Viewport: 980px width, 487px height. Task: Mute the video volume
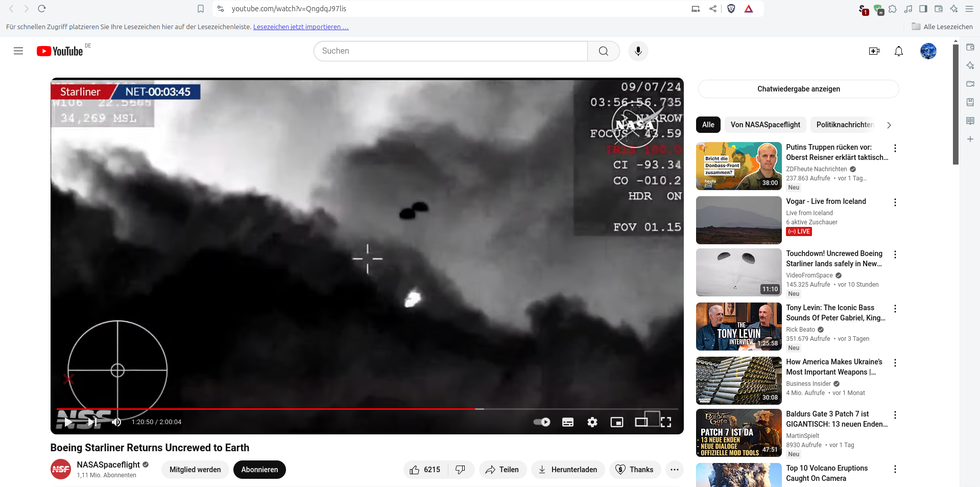(116, 422)
